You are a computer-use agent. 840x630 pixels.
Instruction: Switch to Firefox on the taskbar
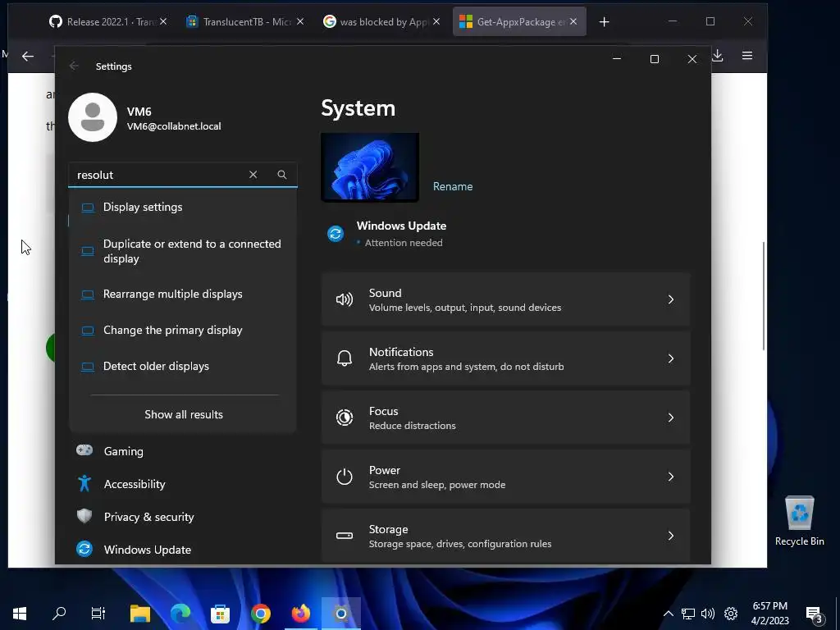pos(301,614)
